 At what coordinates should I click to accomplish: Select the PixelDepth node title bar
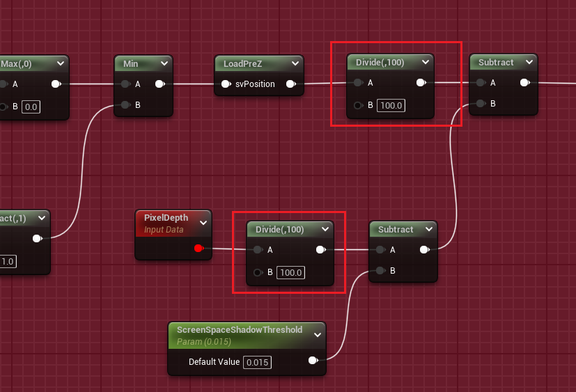coord(167,217)
